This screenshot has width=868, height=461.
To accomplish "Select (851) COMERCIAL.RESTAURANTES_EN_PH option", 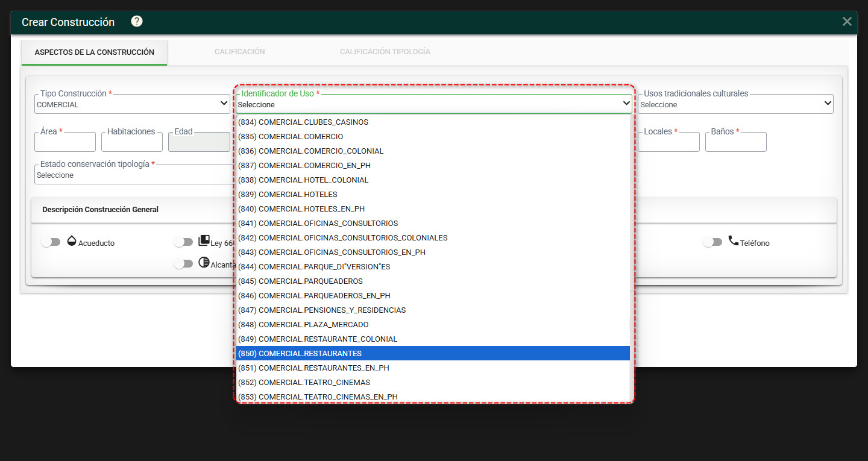I will click(x=433, y=368).
